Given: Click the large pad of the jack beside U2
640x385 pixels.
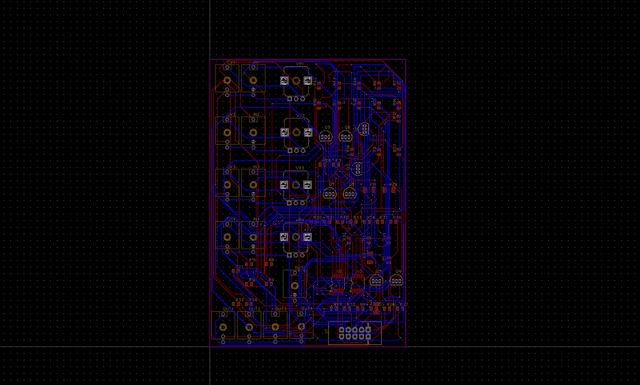Looking at the screenshot, I should [x=294, y=285].
